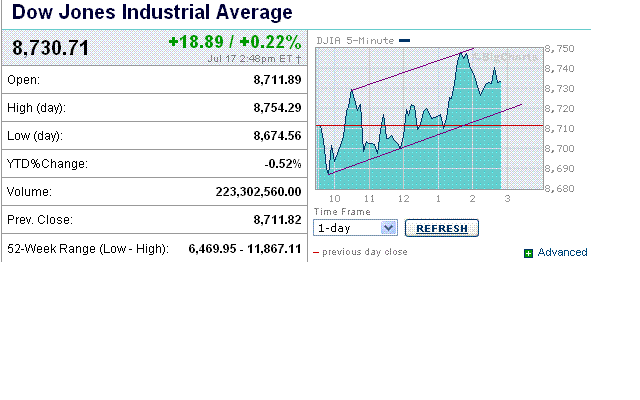This screenshot has width=640, height=400.
Task: Click the 52-Week Range value 6,469.95 - 11,867.11
Action: pos(245,249)
